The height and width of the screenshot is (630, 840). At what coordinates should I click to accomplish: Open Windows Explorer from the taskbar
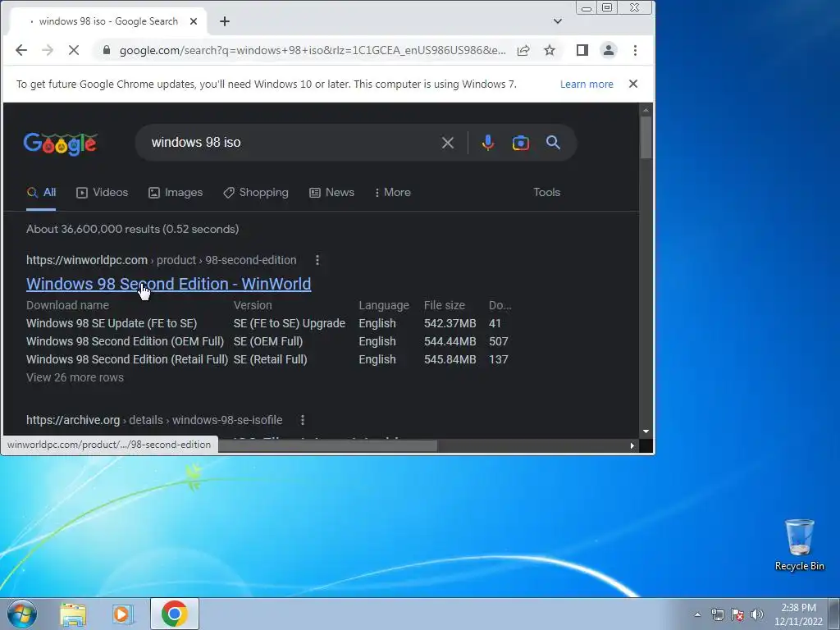[73, 614]
